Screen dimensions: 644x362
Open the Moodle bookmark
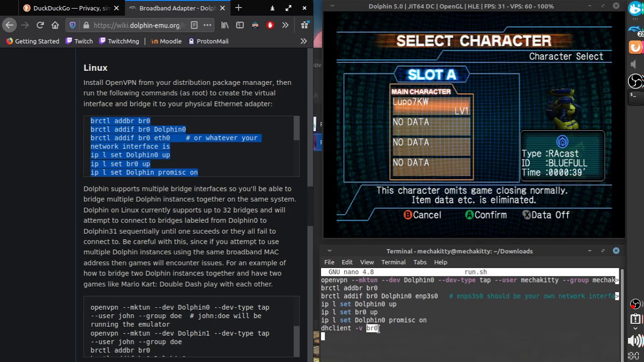[x=166, y=41]
